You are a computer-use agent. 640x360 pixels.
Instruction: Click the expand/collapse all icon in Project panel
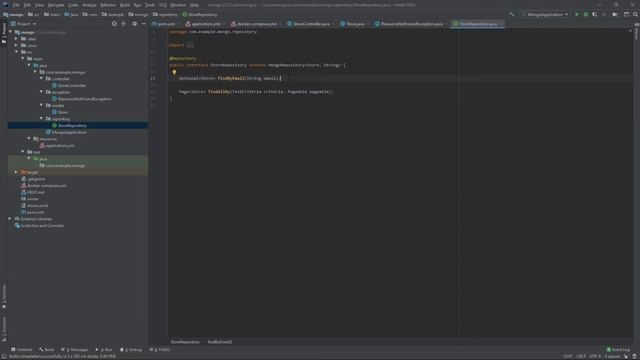[x=124, y=24]
